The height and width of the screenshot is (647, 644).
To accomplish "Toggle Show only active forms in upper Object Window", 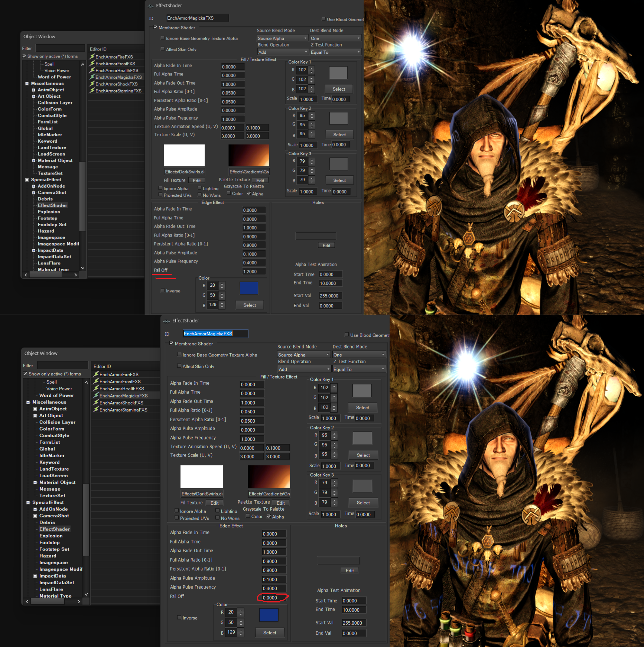I will (24, 56).
